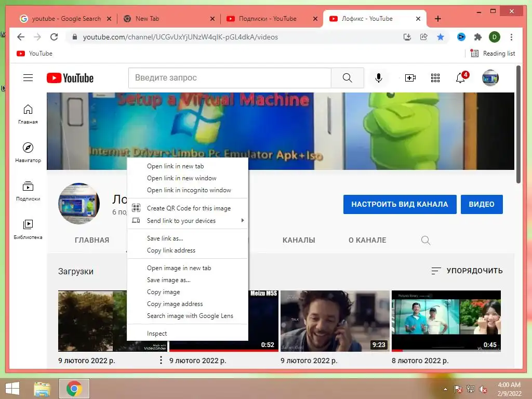Screen dimensions: 532x399
Task: Open Windows Start button
Action: click(12, 389)
